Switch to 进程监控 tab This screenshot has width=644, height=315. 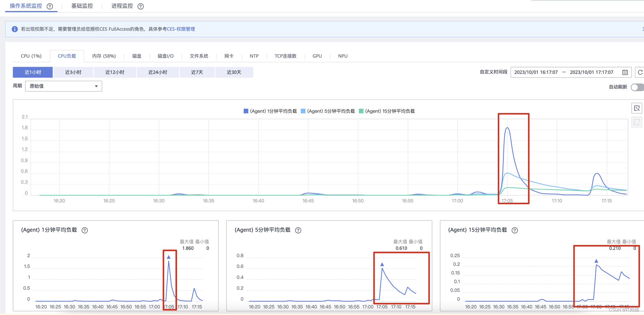click(x=122, y=6)
